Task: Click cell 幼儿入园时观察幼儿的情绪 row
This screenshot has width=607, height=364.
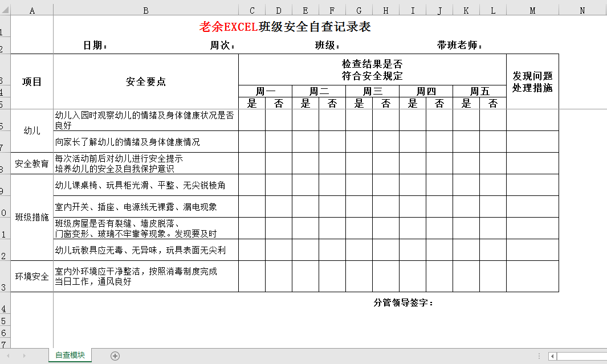Action: point(146,120)
